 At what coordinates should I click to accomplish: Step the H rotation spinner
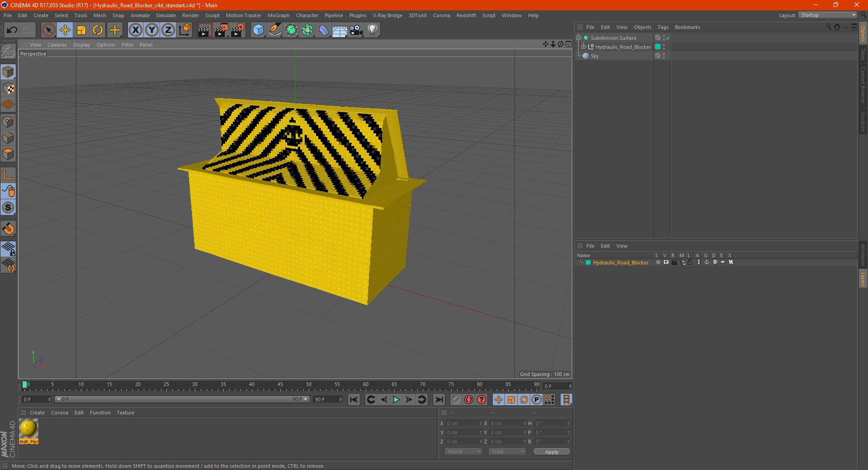click(x=568, y=423)
